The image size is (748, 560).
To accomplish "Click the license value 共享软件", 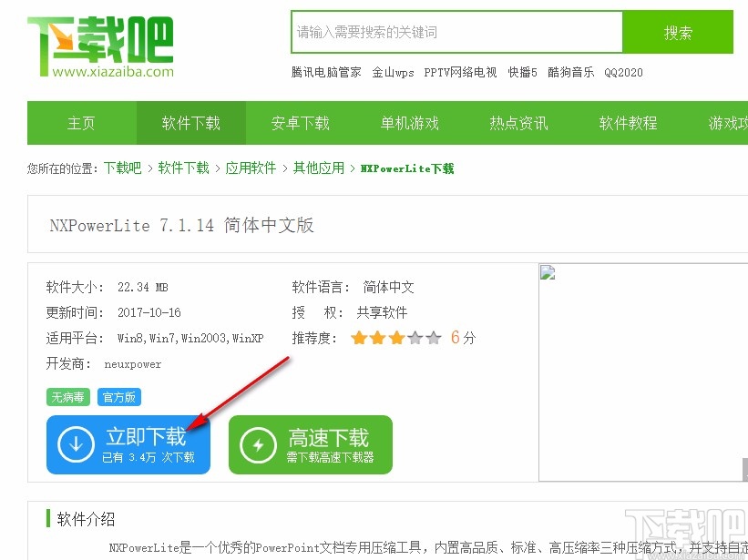I will click(x=382, y=312).
